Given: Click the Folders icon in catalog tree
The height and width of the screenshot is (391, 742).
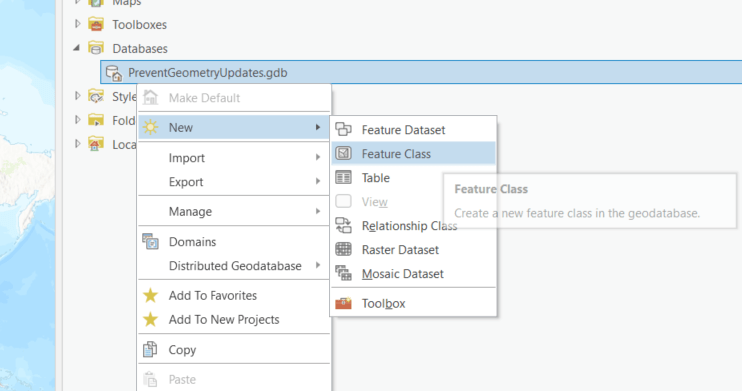Looking at the screenshot, I should (x=96, y=120).
